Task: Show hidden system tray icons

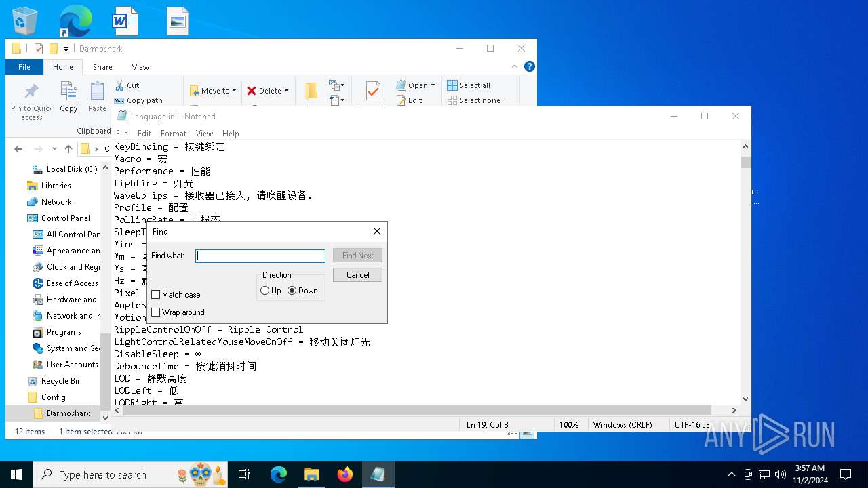Action: click(731, 474)
